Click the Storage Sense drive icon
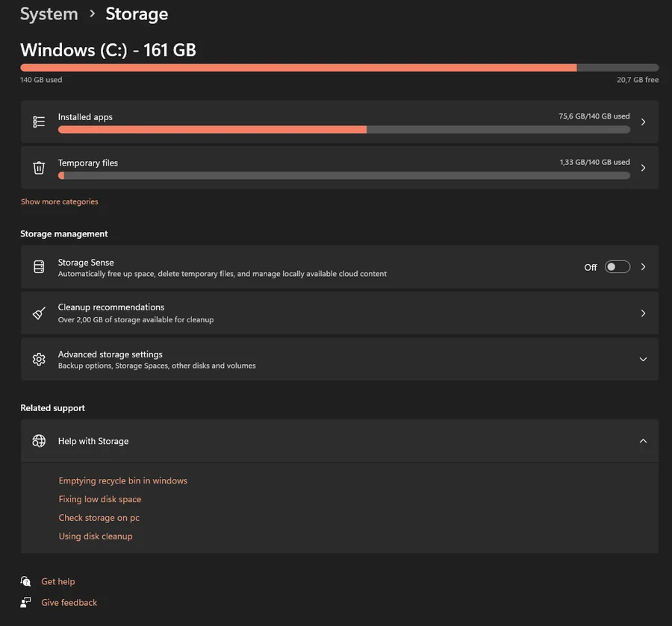 [39, 267]
